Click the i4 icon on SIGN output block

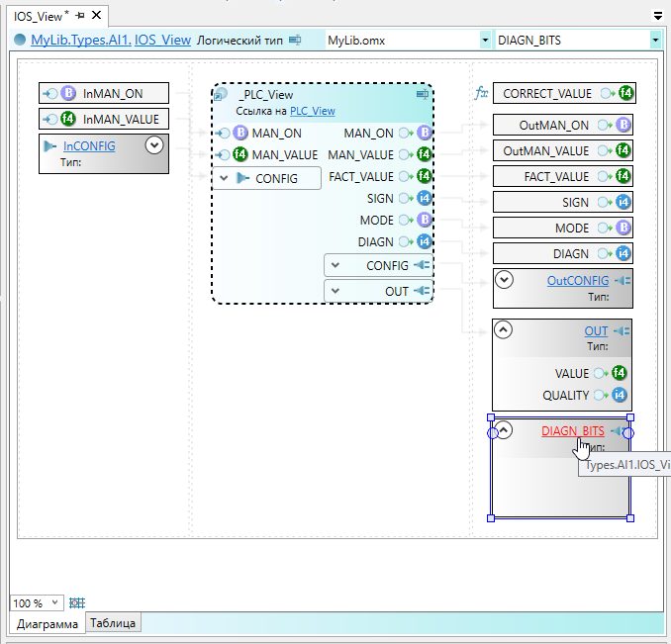pos(623,202)
